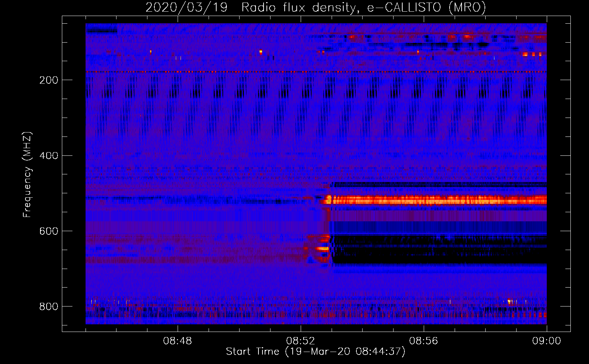Click the 08:56 time tick label
This screenshot has width=589, height=364.
(x=424, y=341)
